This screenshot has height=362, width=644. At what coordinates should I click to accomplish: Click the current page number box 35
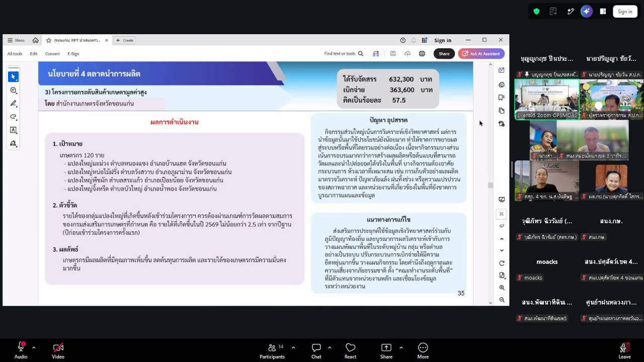coord(502,214)
